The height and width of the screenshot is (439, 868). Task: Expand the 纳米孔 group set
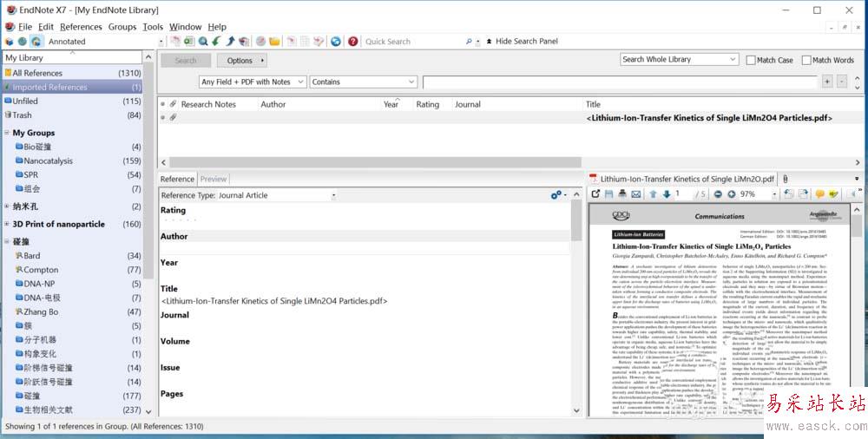coord(7,206)
